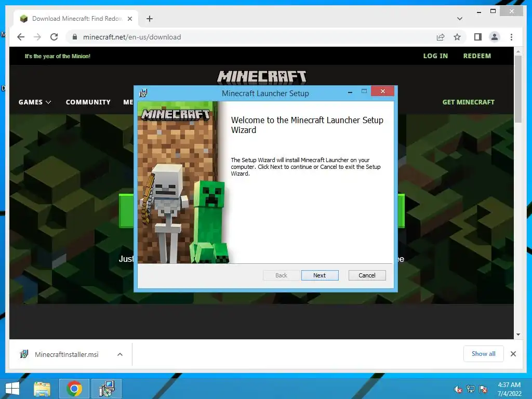Screen dimensions: 532x399
Task: Click the page scrollbar thumb
Action: (518, 89)
